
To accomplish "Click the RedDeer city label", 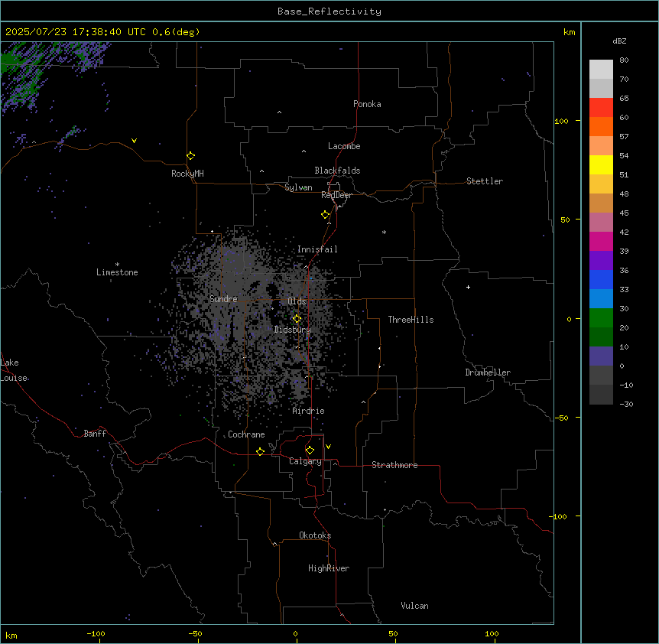I will pyautogui.click(x=336, y=195).
